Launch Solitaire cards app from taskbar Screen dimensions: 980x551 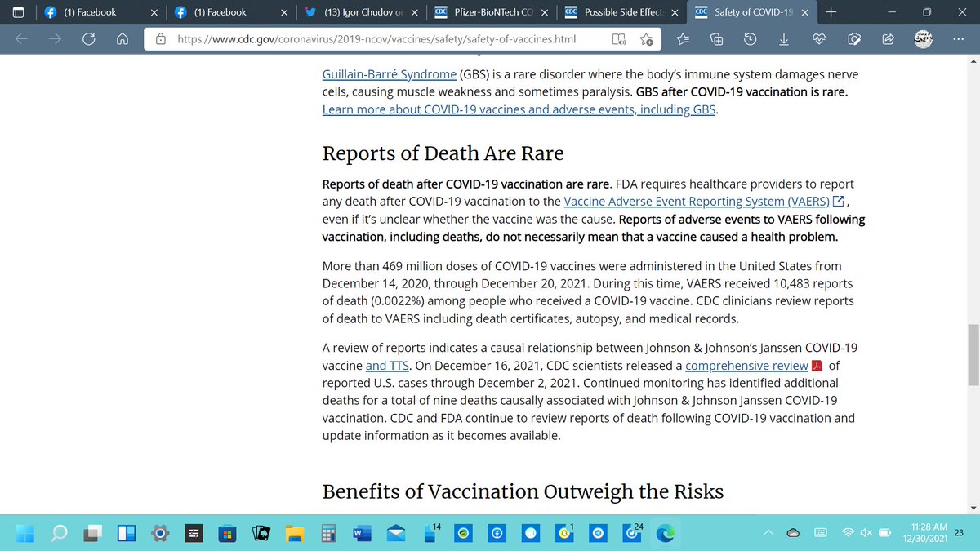(x=261, y=534)
